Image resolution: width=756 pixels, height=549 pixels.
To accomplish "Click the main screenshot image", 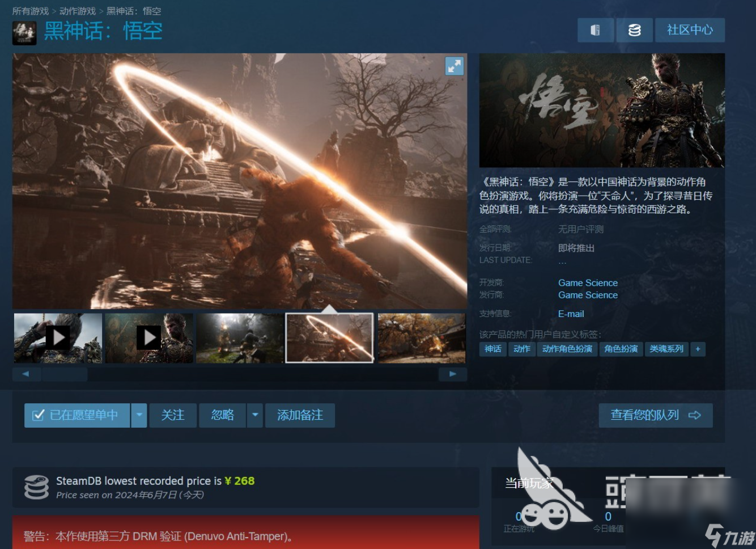I will click(x=240, y=181).
